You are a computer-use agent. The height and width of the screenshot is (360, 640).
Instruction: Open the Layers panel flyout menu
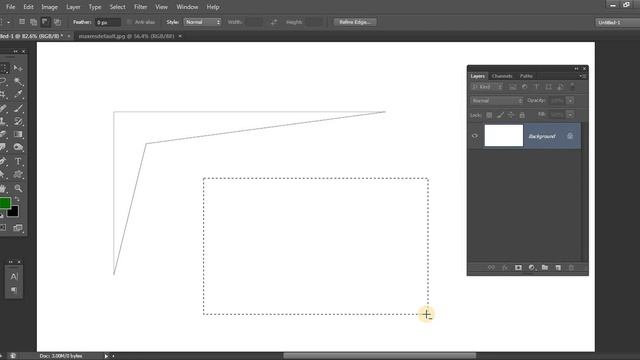click(x=582, y=76)
